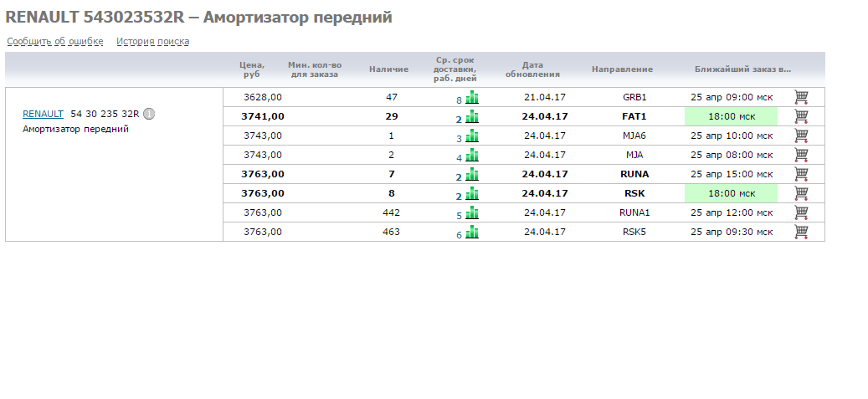The height and width of the screenshot is (399, 868).
Task: Open delivery chart in RUNA 7-stock row
Action: point(472,175)
